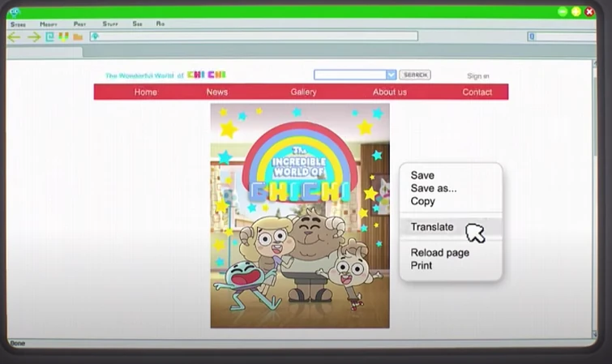
Task: Open the Modify menu
Action: click(x=49, y=24)
